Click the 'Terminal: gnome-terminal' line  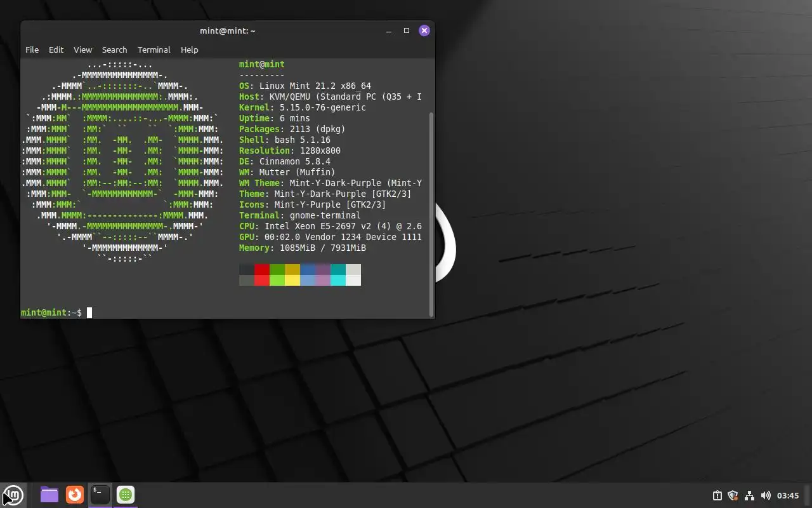(x=300, y=215)
